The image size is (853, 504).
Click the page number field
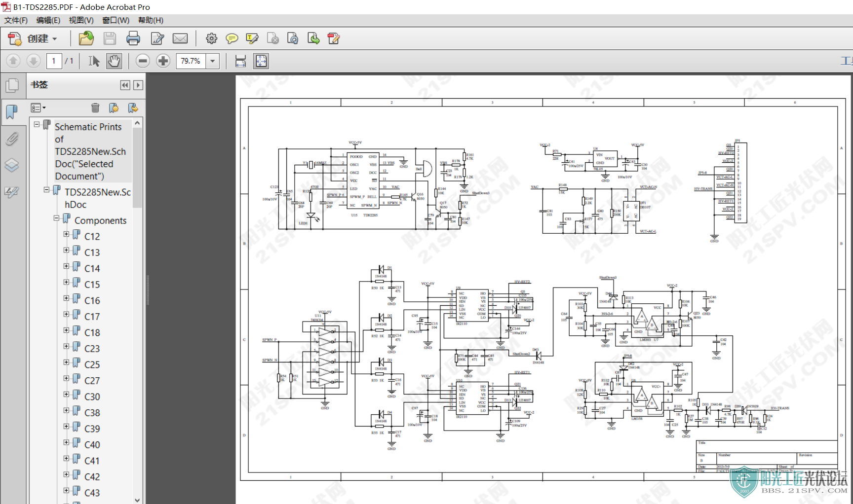click(x=54, y=61)
